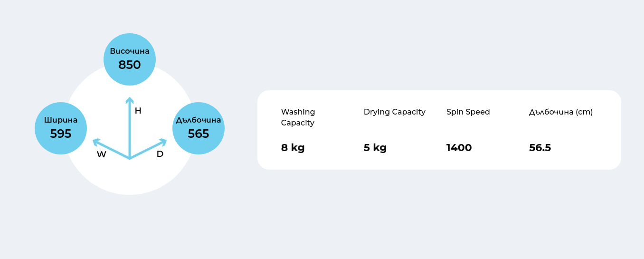Click the W axis arrow
The height and width of the screenshot is (259, 644).
[111, 149]
